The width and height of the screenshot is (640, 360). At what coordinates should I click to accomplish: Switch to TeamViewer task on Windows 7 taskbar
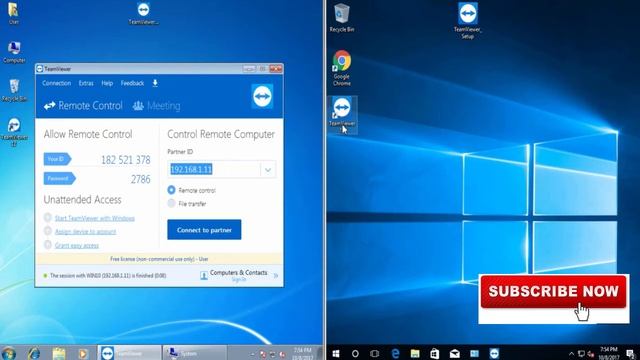click(x=129, y=353)
